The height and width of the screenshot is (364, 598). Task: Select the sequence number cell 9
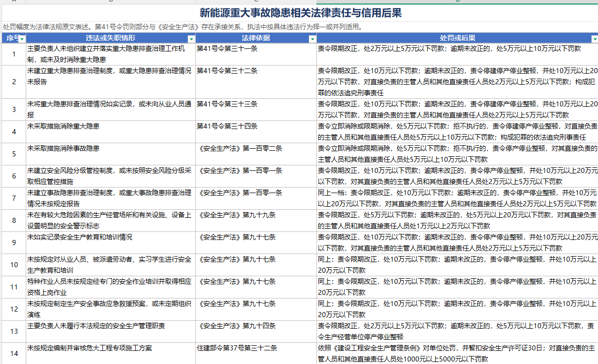[14, 243]
